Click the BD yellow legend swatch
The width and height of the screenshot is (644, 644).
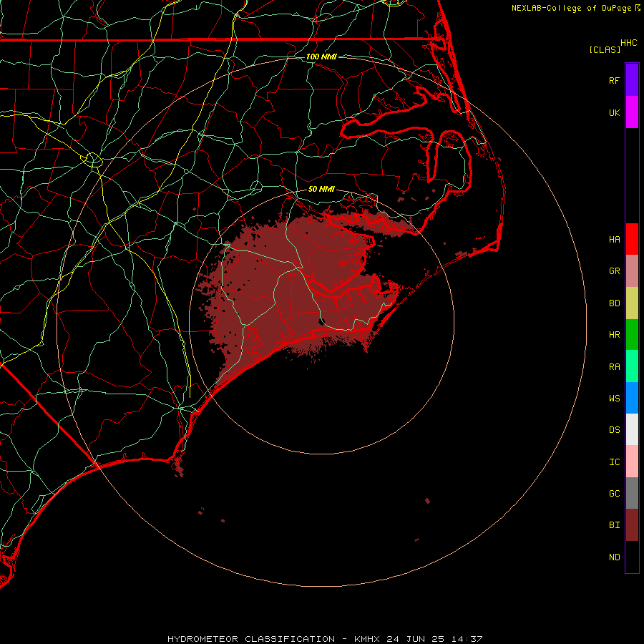(632, 303)
